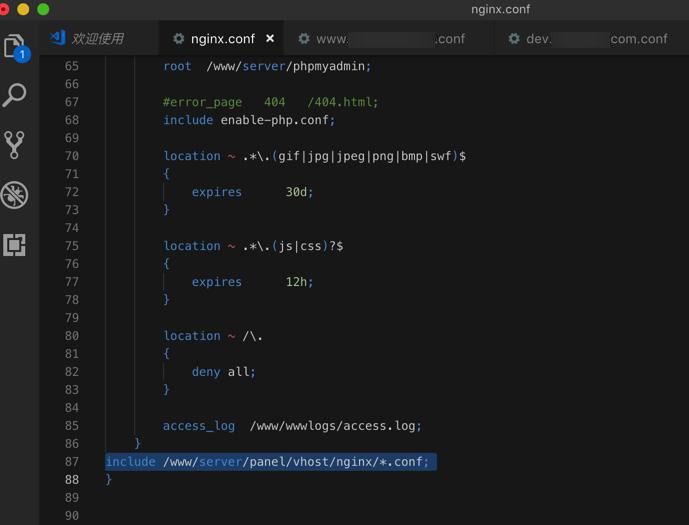Click the '#error_page 404 /404.html;' comment
The width and height of the screenshot is (689, 525).
tap(270, 102)
